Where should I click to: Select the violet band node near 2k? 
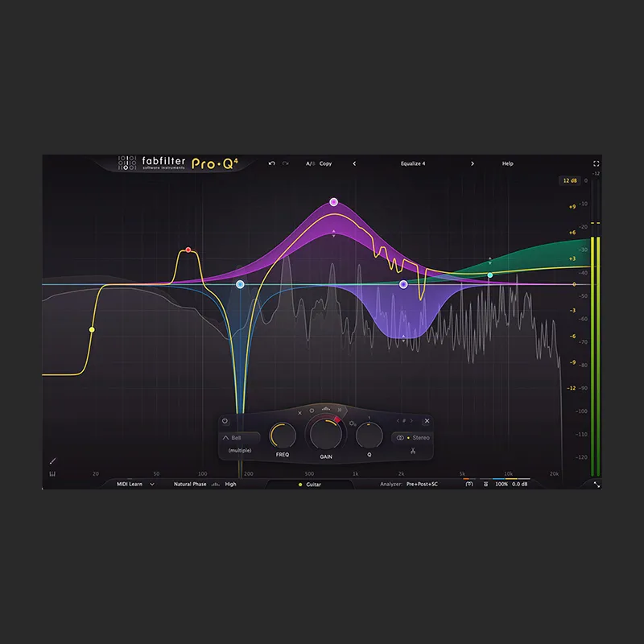tap(403, 284)
